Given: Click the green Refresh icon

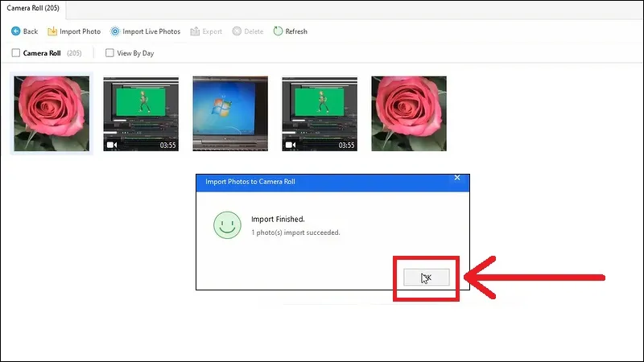Looking at the screenshot, I should point(278,31).
